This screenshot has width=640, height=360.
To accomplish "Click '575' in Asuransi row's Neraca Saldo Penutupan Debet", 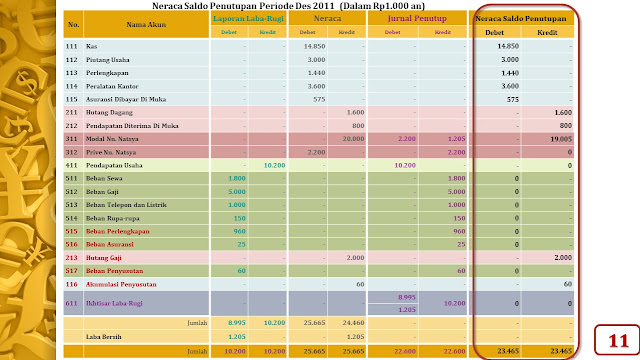I will click(513, 100).
